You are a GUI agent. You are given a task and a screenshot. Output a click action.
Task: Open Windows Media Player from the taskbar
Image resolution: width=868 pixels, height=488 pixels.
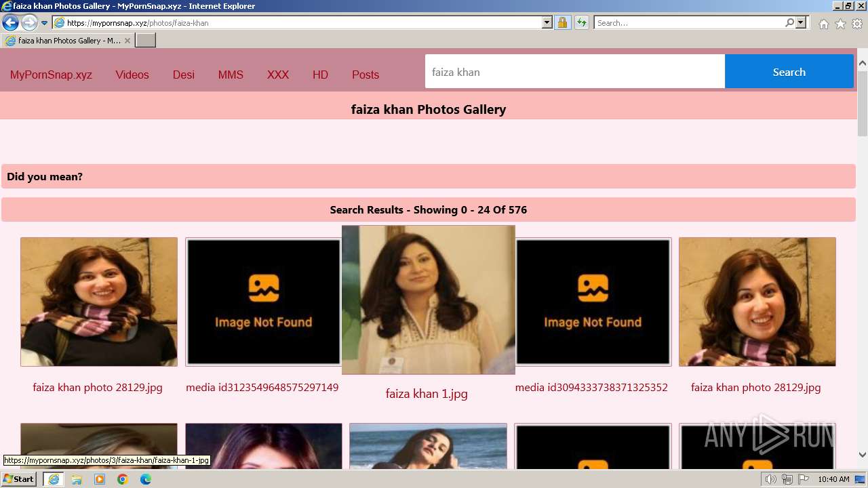coord(100,479)
